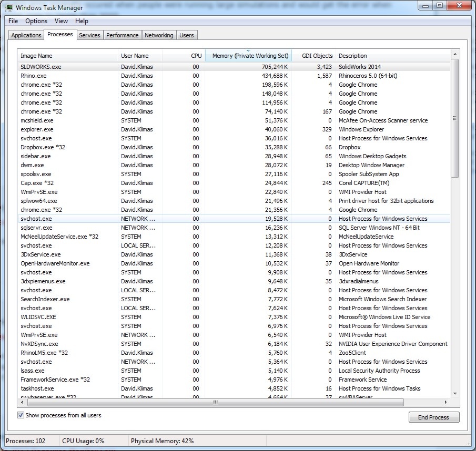Select the RhinoLM5.exe *32 process
The height and width of the screenshot is (451, 476).
pos(234,353)
